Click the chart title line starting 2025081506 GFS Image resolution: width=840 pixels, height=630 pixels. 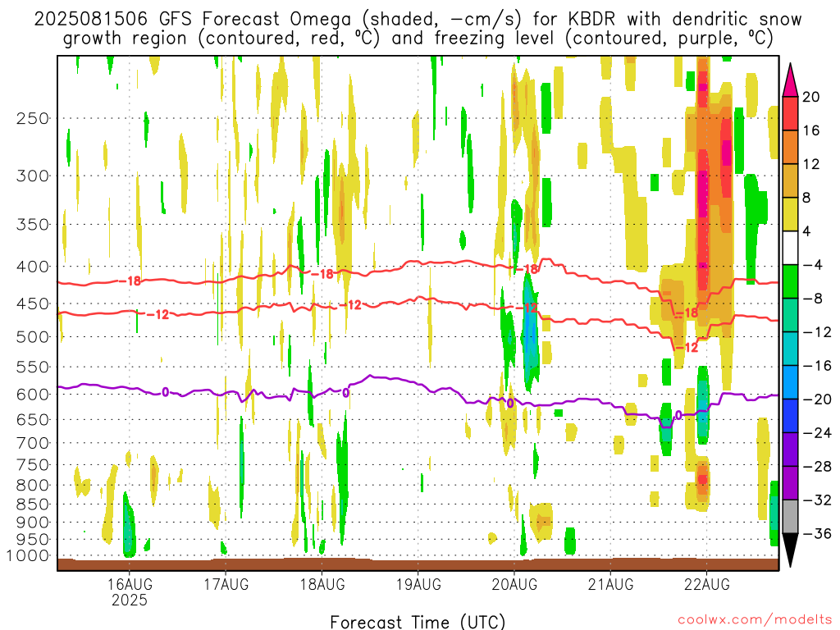point(418,20)
